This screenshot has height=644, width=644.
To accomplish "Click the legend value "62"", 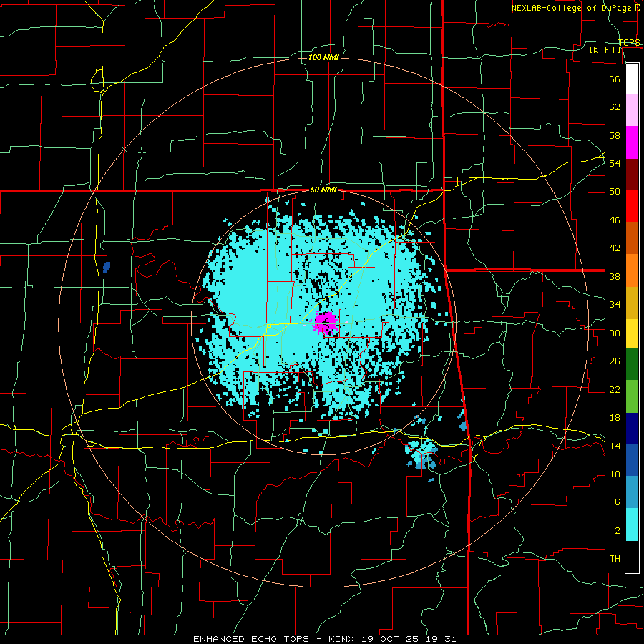I will [x=615, y=107].
